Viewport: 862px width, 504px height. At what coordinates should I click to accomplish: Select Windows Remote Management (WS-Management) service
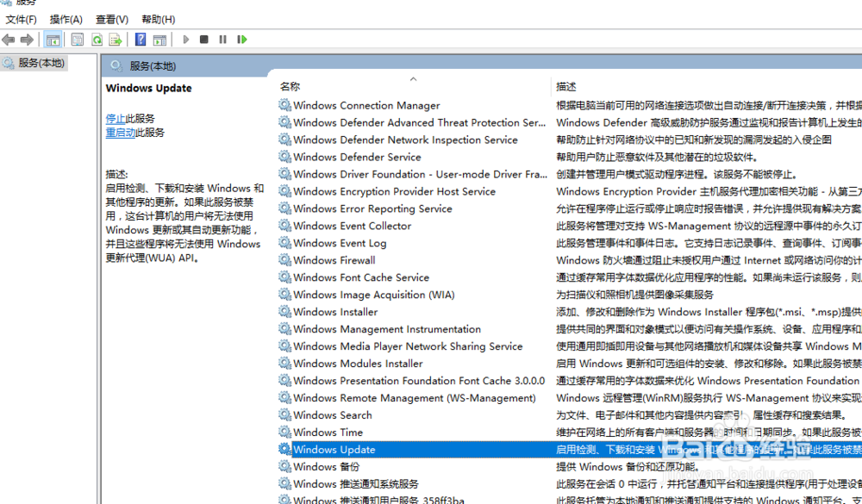pyautogui.click(x=415, y=398)
